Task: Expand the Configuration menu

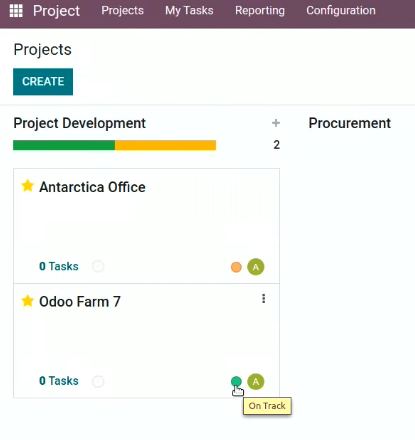Action: coord(341,11)
